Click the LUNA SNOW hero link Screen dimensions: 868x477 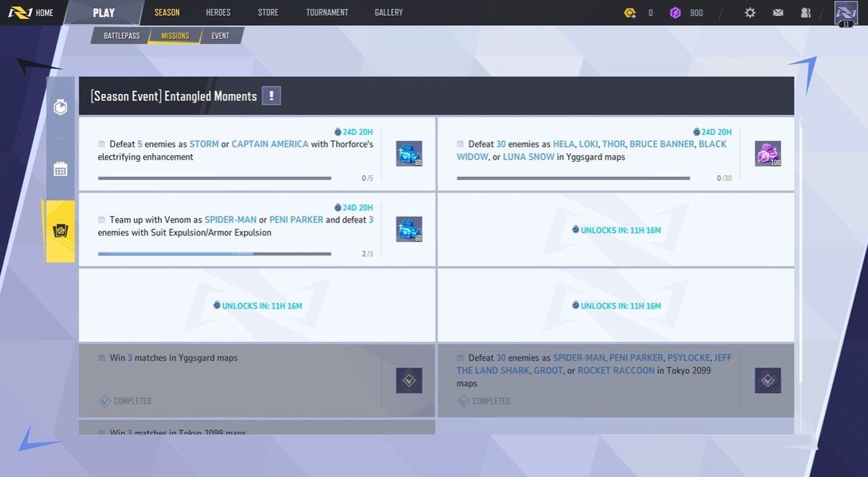(x=529, y=157)
